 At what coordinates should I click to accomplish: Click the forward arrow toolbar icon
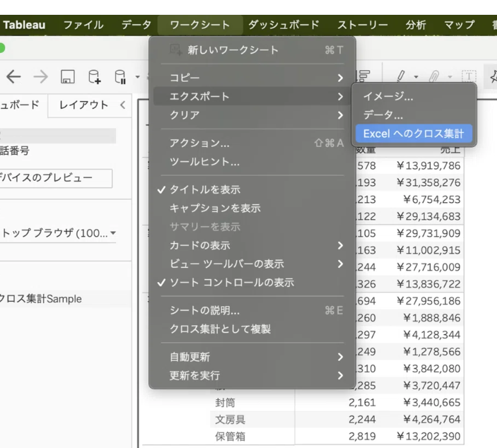pos(40,77)
